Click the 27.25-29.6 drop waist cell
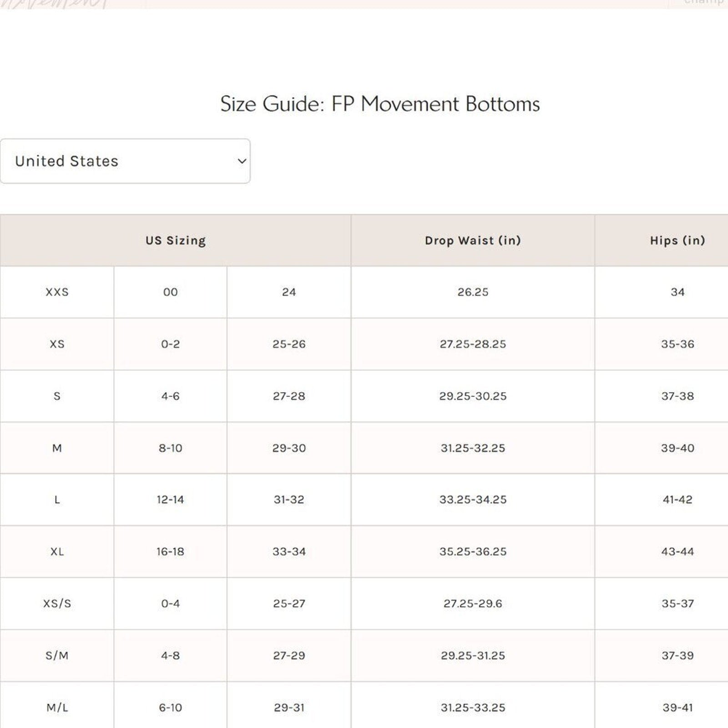 pos(473,603)
